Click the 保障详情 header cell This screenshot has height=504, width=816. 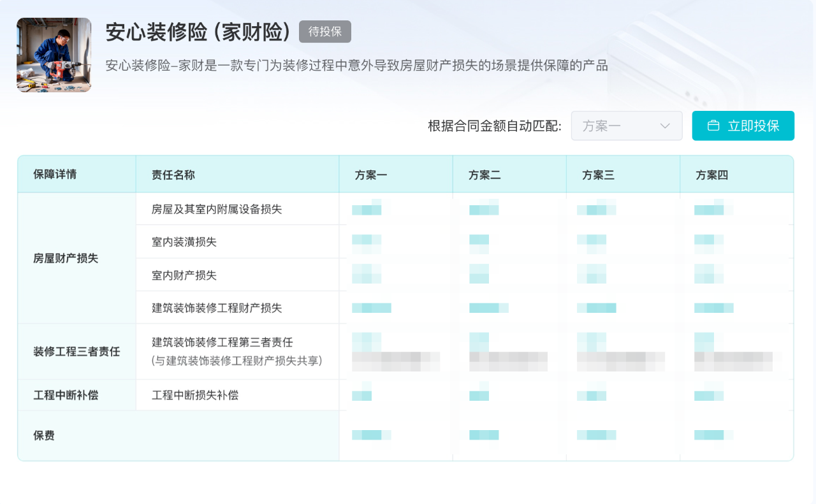tap(55, 174)
